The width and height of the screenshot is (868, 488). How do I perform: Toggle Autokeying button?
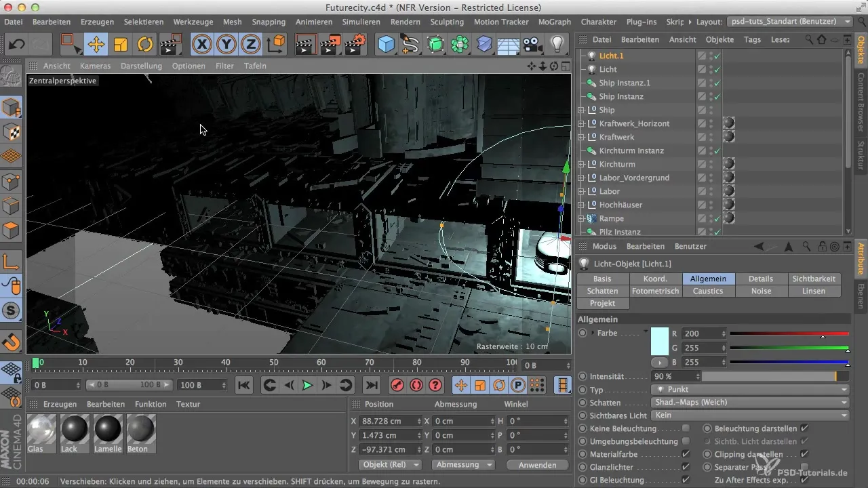point(416,385)
